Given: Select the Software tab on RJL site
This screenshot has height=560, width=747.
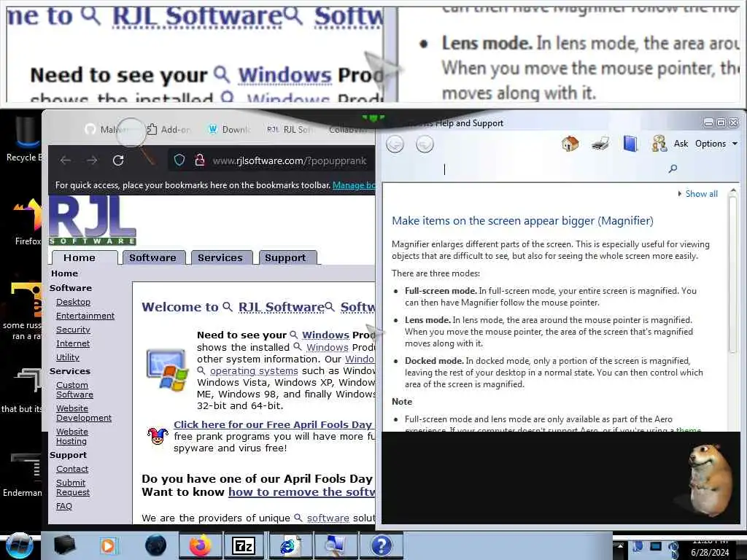Looking at the screenshot, I should (153, 257).
